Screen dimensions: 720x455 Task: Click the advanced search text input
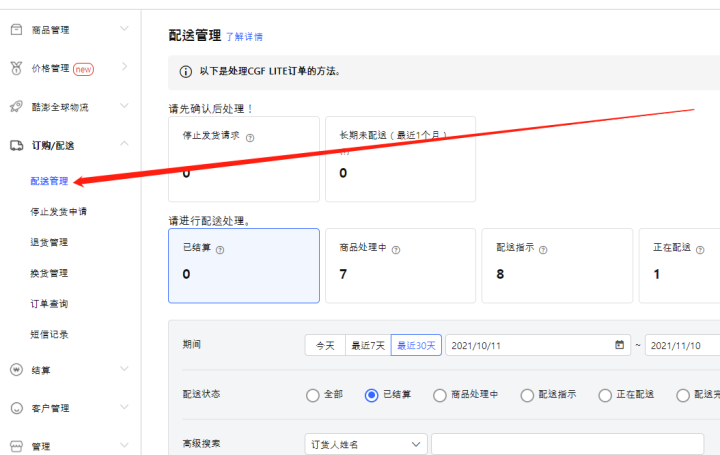(x=568, y=444)
